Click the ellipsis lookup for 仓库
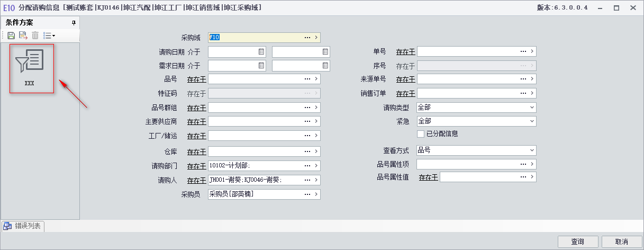 (x=307, y=151)
